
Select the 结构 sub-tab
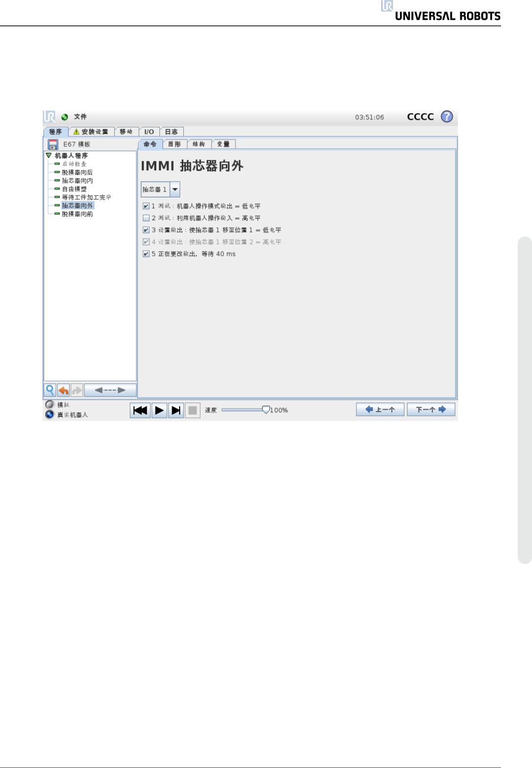click(x=199, y=144)
